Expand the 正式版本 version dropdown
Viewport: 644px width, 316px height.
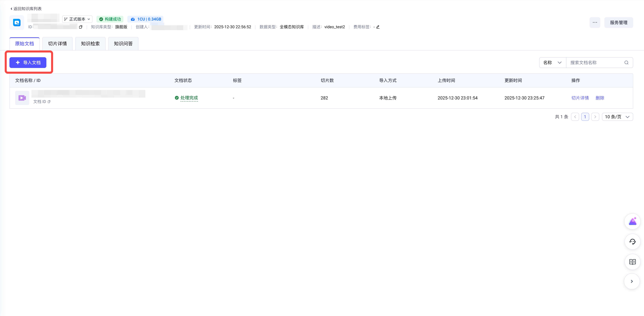pyautogui.click(x=77, y=19)
